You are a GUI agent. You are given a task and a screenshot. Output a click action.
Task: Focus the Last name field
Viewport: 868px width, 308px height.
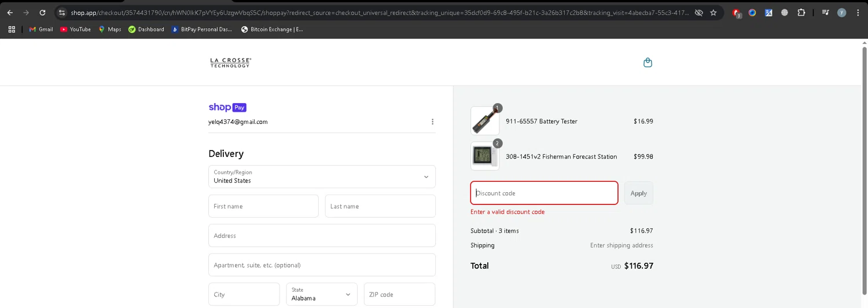tap(380, 206)
